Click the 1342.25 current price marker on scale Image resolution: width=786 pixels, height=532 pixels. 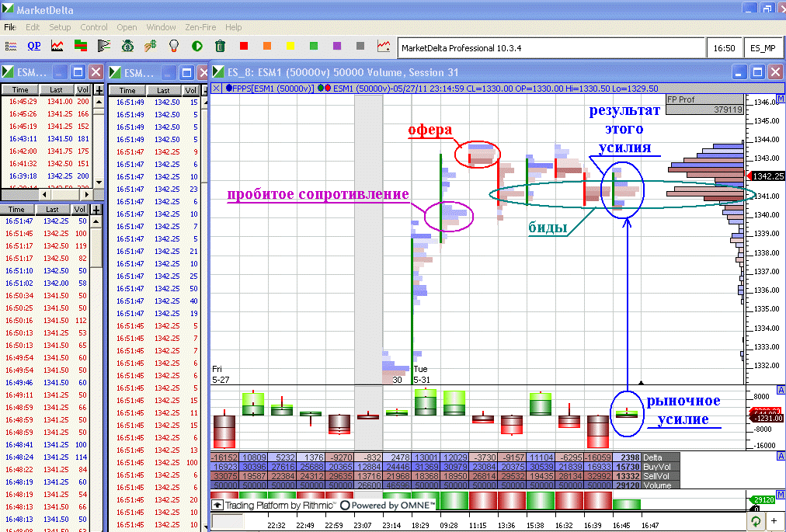(765, 176)
